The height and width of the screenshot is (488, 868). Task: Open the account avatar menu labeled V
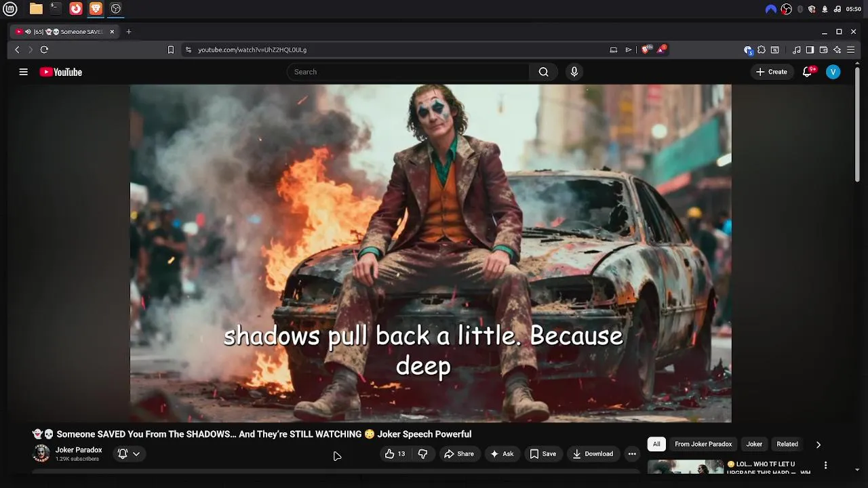click(833, 72)
